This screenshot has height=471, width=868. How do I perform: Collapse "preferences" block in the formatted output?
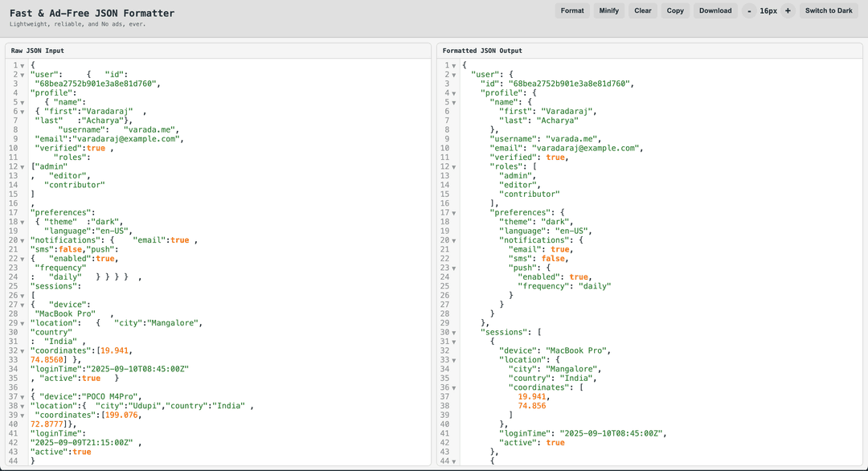pyautogui.click(x=454, y=213)
